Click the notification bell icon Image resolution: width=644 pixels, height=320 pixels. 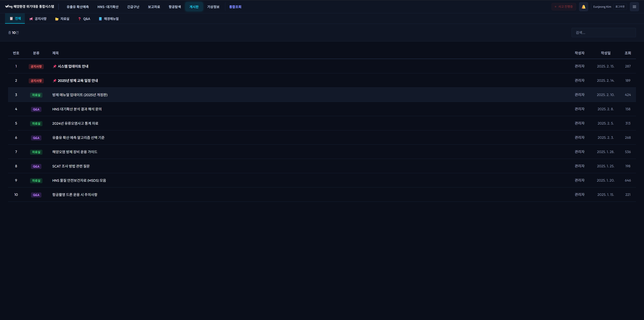583,7
